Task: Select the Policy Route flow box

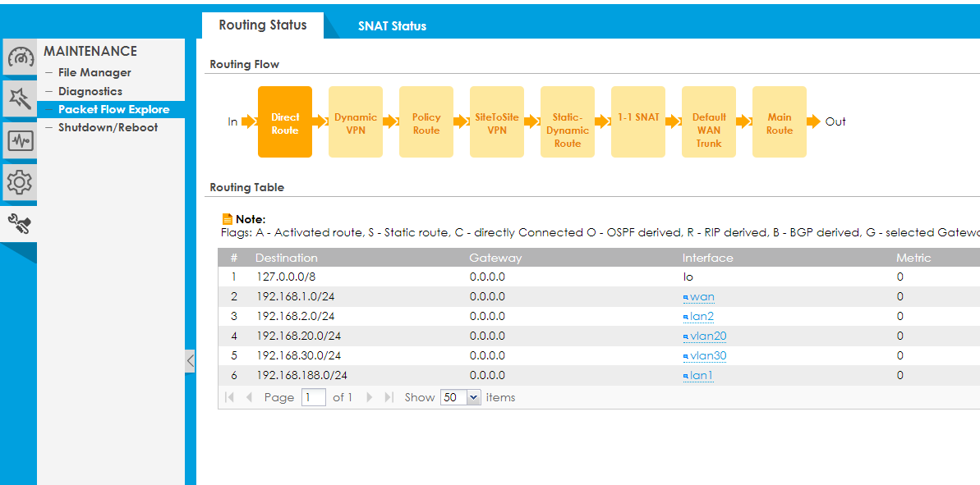Action: (426, 122)
